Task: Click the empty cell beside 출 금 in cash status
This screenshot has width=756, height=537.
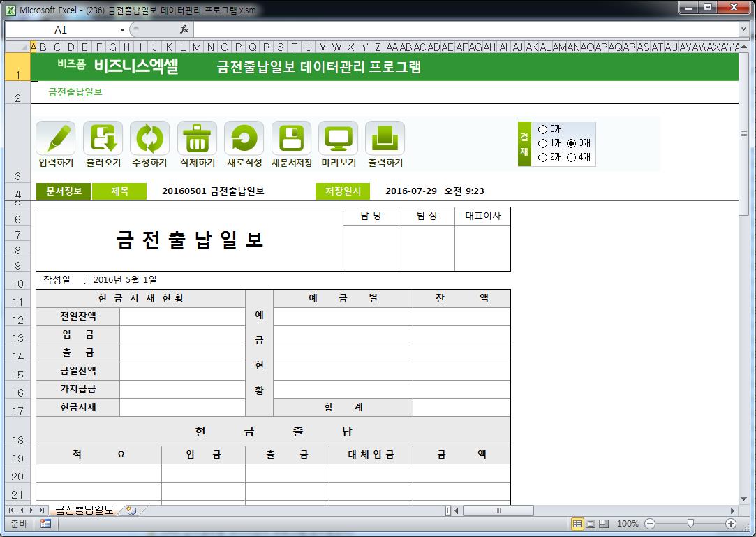Action: (x=182, y=353)
